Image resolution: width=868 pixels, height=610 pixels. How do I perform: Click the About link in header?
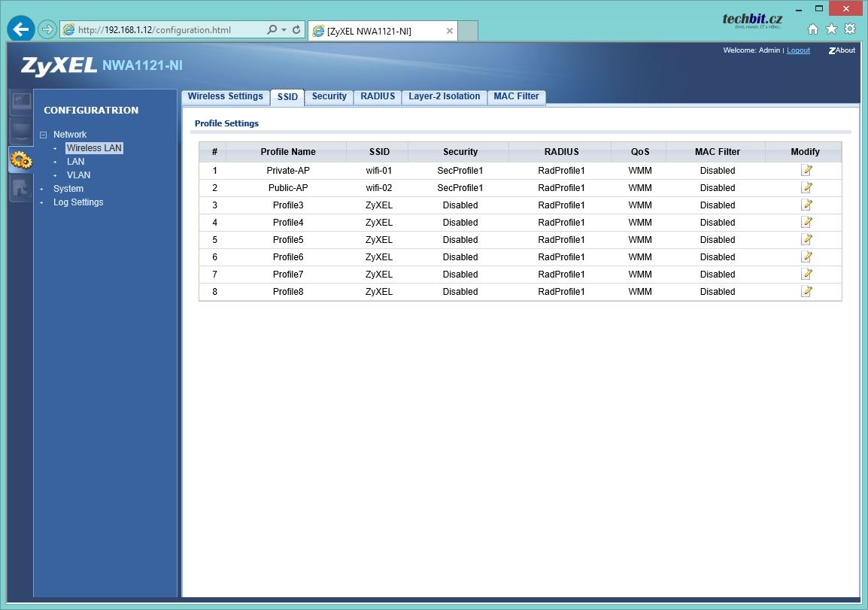(x=842, y=50)
